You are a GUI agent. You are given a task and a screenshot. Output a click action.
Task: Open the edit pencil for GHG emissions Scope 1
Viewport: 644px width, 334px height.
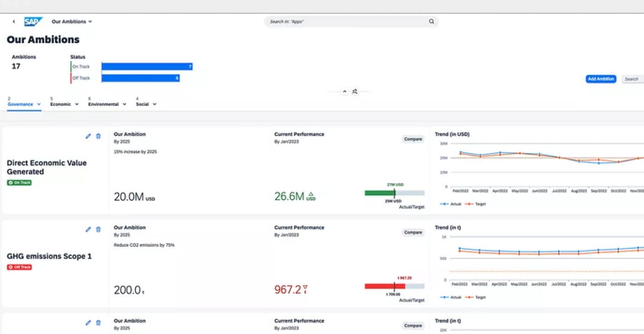click(88, 229)
